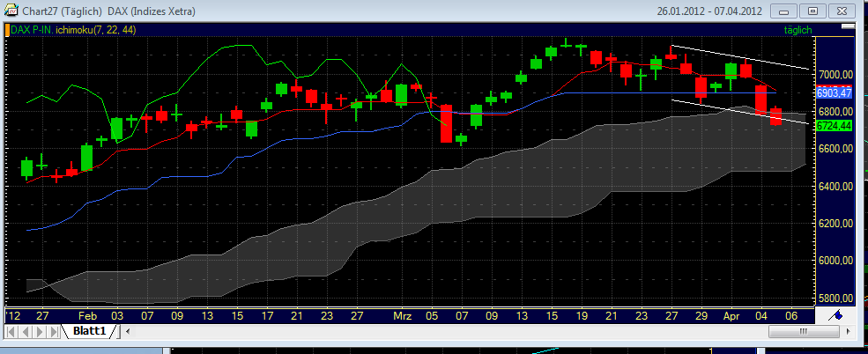The height and width of the screenshot is (354, 868).
Task: Click the small grey handle above price axis
Action: (x=848, y=28)
